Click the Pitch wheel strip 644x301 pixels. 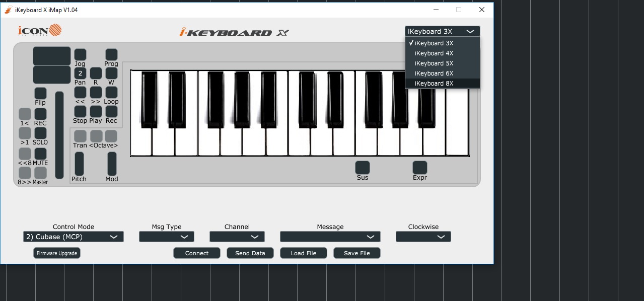point(79,164)
